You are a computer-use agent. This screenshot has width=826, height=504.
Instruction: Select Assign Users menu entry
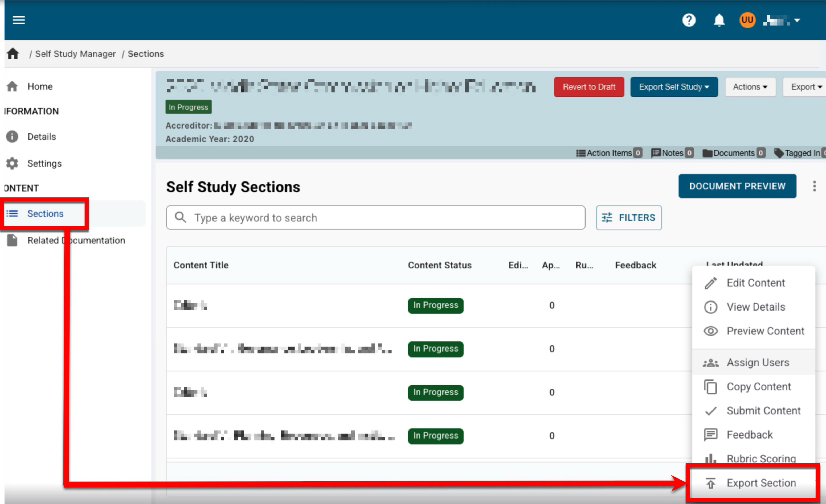click(758, 363)
